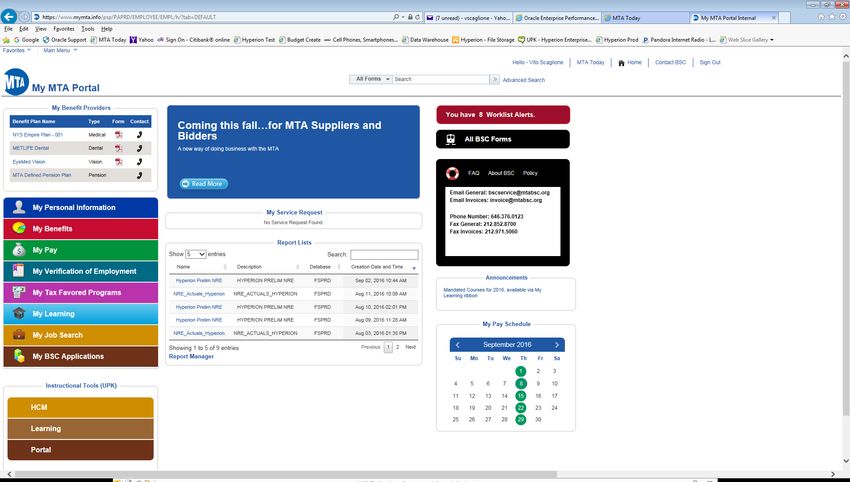This screenshot has width=850, height=482.
Task: Open the Worklist Alerts banner
Action: coord(503,115)
